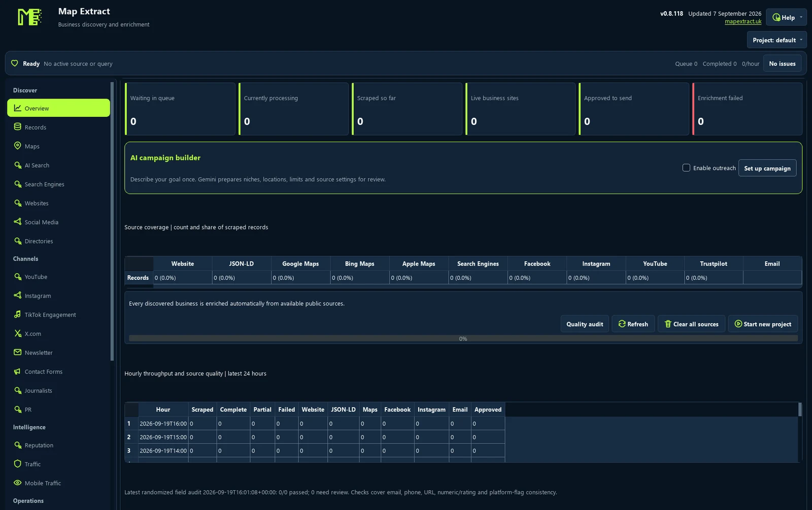Click the Directories search icon
Image resolution: width=812 pixels, height=510 pixels.
[17, 241]
